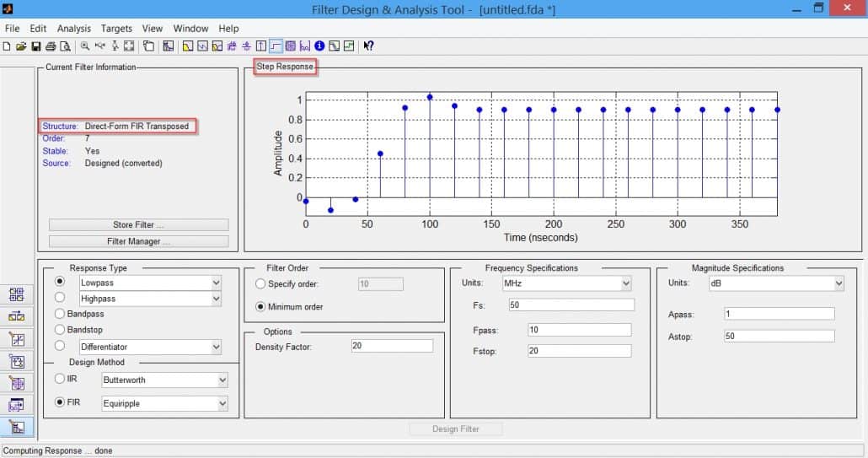Open the File menu
The height and width of the screenshot is (458, 868).
(x=12, y=28)
